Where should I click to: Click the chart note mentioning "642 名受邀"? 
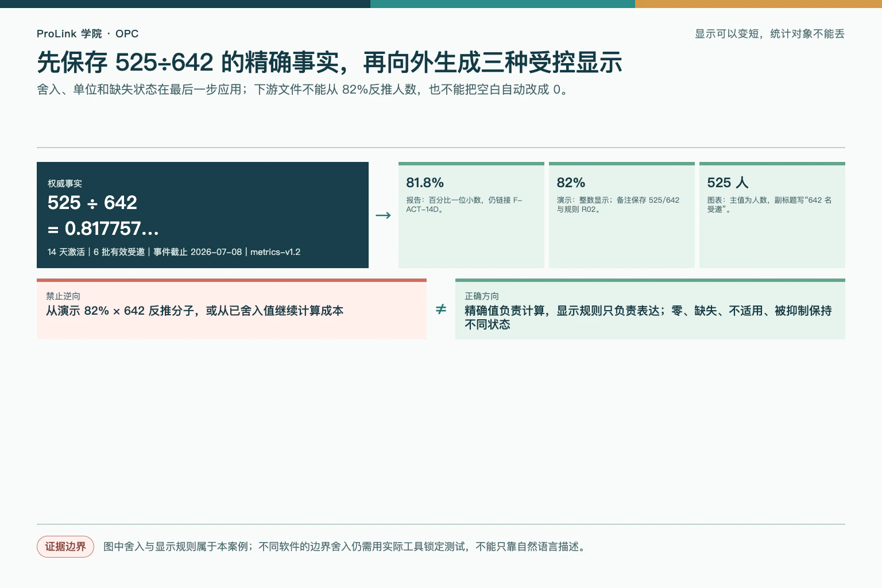(769, 204)
